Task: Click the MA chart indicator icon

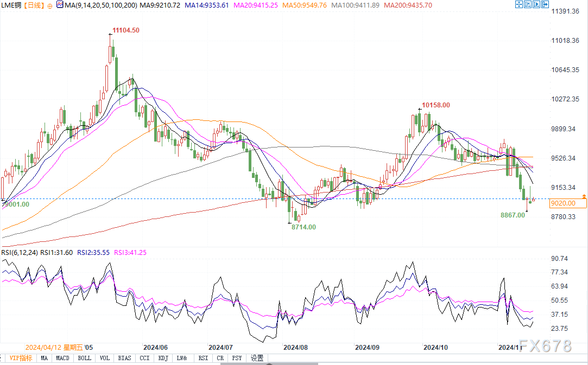Action: coord(60,5)
